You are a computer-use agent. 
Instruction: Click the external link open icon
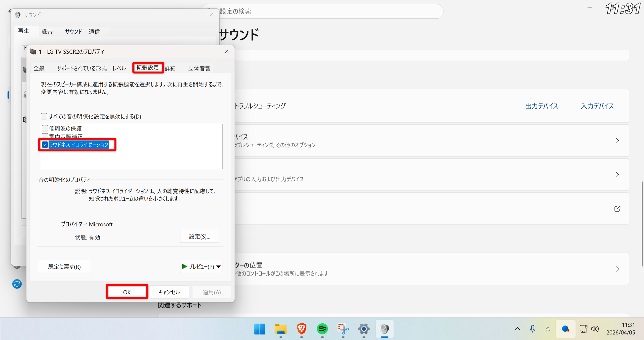pos(617,209)
